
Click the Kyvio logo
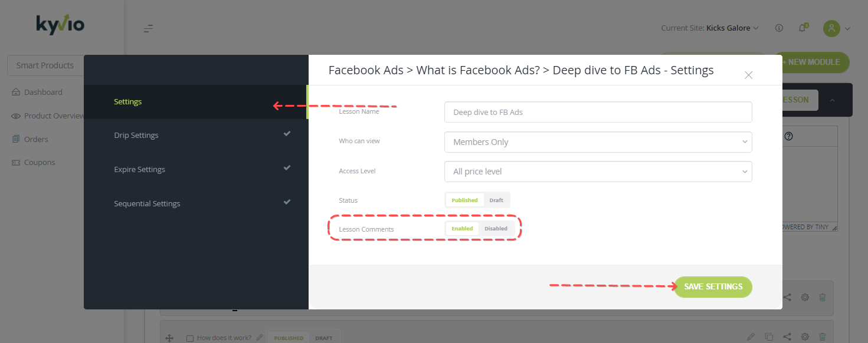(60, 25)
